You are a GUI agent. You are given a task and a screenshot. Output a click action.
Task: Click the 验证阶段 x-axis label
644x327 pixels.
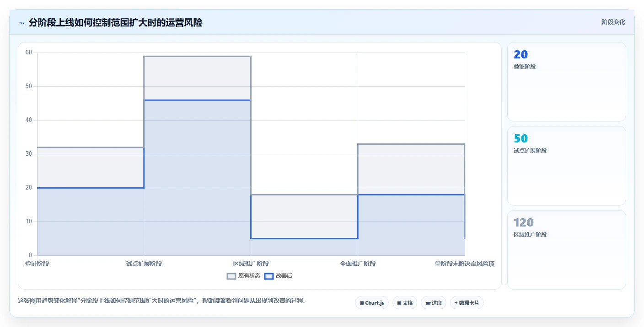(37, 264)
